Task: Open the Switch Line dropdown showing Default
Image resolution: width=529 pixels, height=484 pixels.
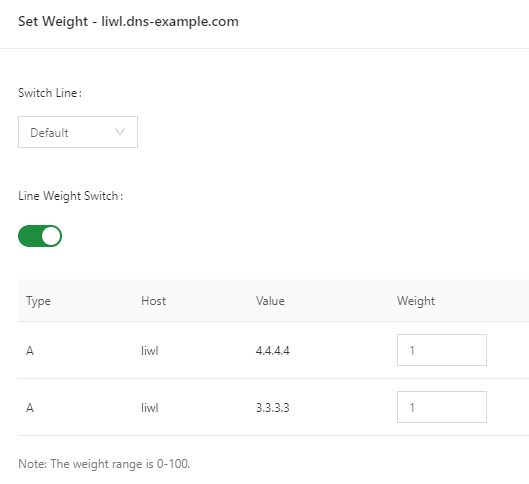Action: pyautogui.click(x=78, y=132)
